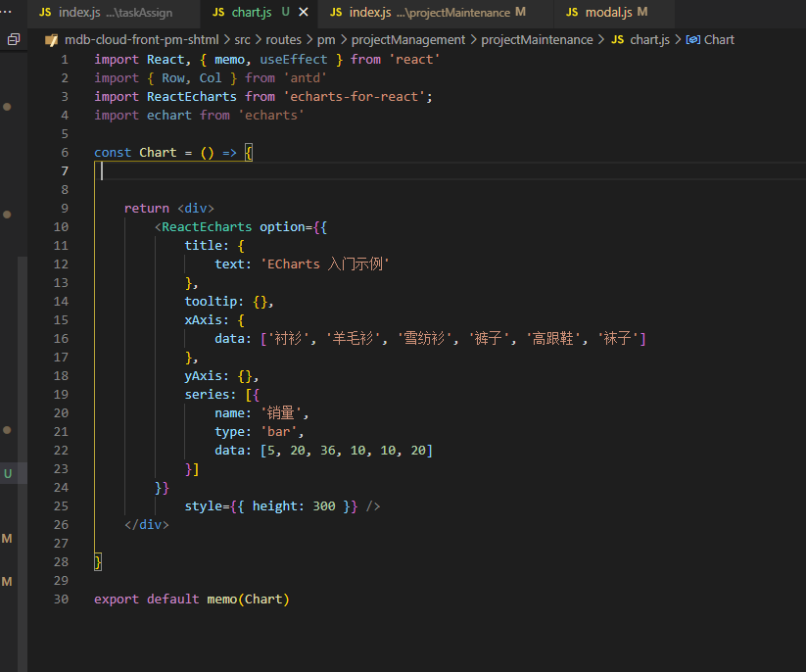Click the 'tooltip:' key on line 14

pyautogui.click(x=213, y=302)
